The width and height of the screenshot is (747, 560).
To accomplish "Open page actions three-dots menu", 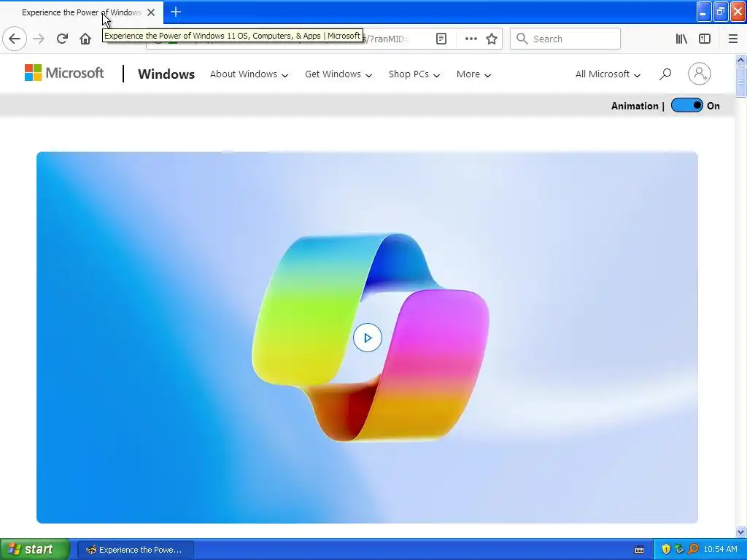I will pos(471,39).
